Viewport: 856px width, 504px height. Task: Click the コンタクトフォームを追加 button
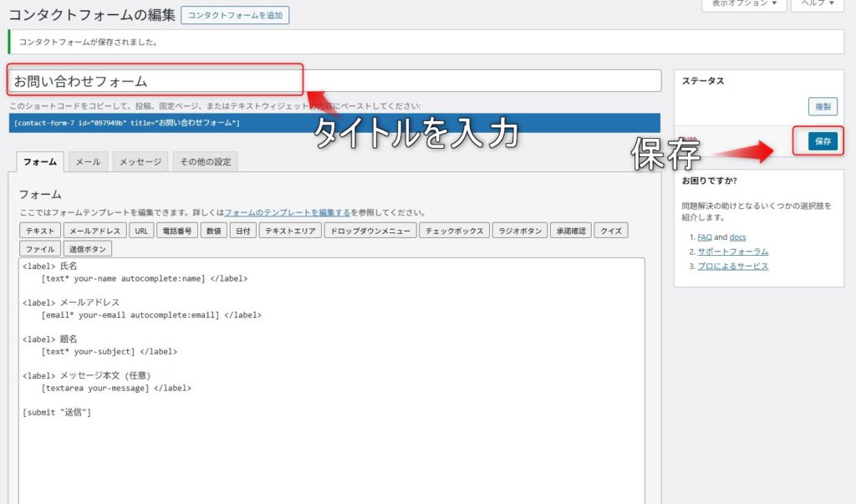(235, 15)
